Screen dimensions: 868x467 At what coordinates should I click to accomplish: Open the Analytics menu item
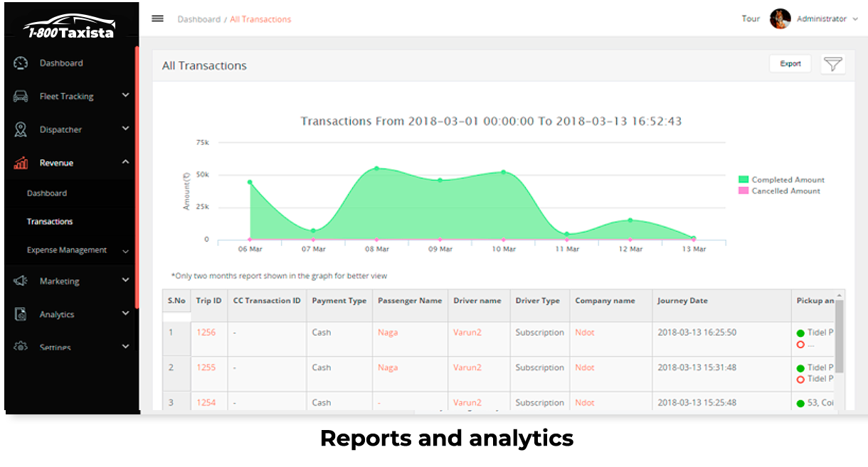(57, 315)
